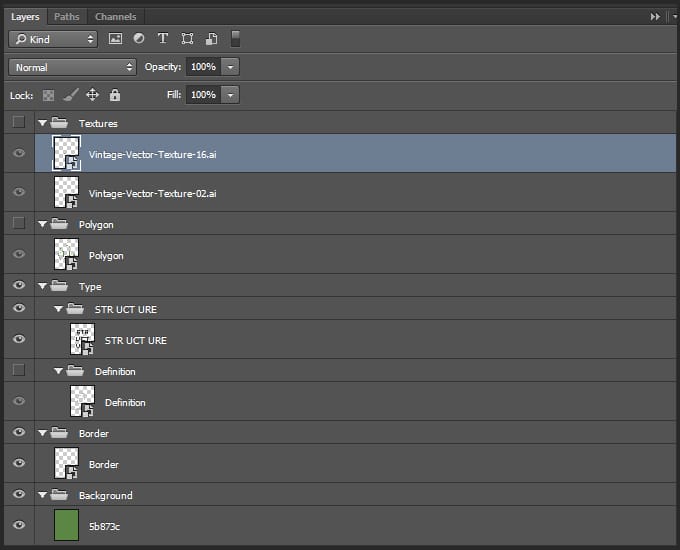Click Vintage-Vector-Texture-02.ai layer thumbnail

[66, 192]
